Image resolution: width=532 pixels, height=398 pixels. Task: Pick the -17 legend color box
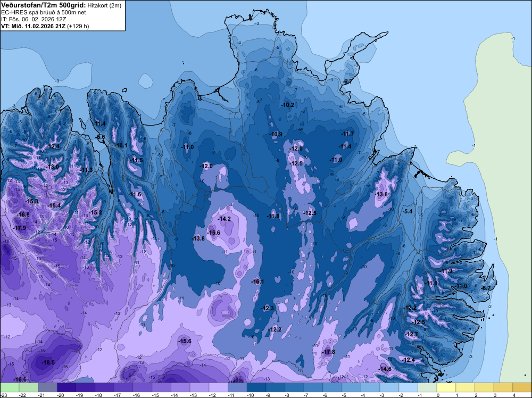[123, 387]
